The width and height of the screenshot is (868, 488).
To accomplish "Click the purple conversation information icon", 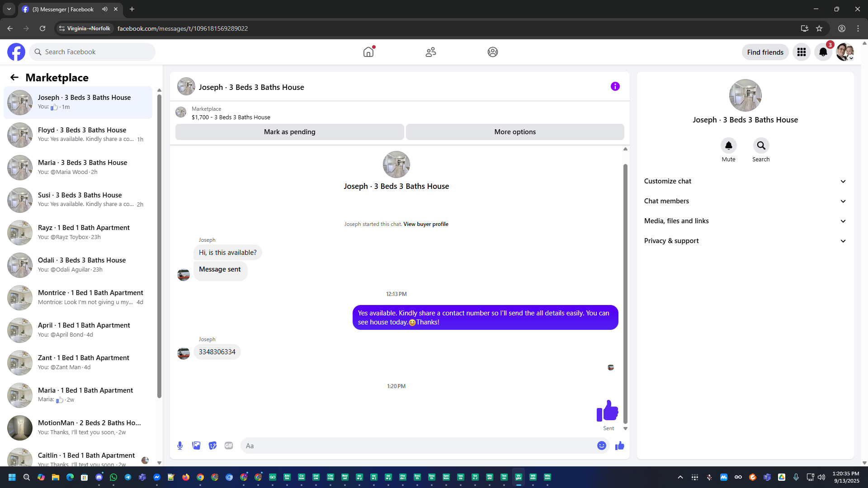I will pos(615,86).
